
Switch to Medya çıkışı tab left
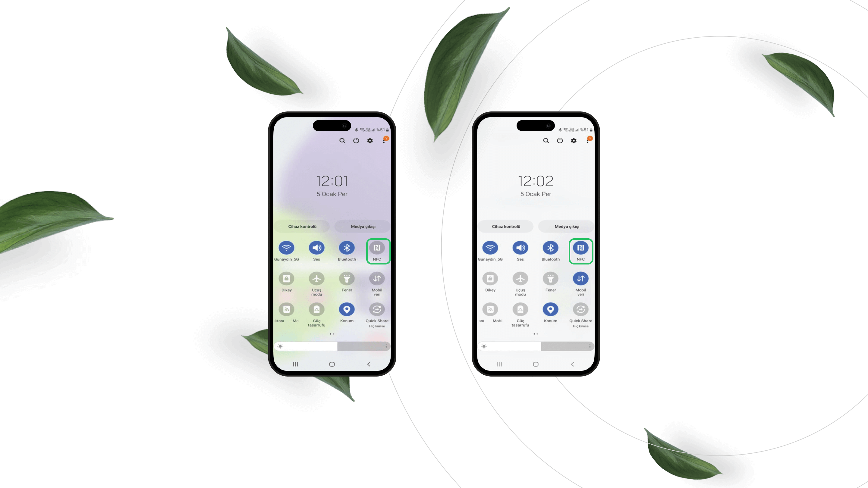(x=363, y=226)
